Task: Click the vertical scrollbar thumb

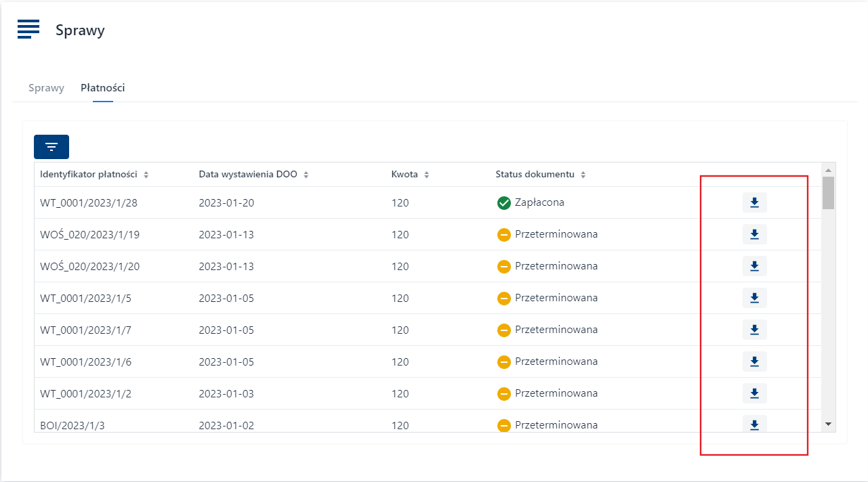Action: pos(828,192)
